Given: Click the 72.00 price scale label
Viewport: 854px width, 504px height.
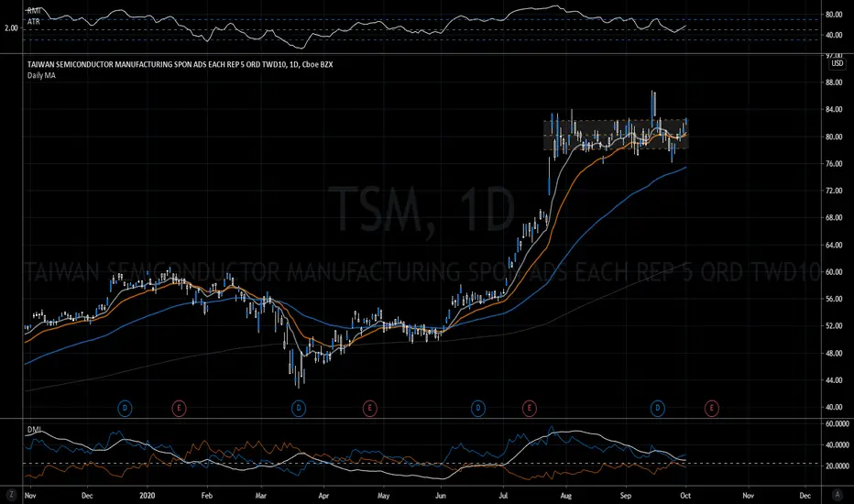Looking at the screenshot, I should (x=834, y=191).
